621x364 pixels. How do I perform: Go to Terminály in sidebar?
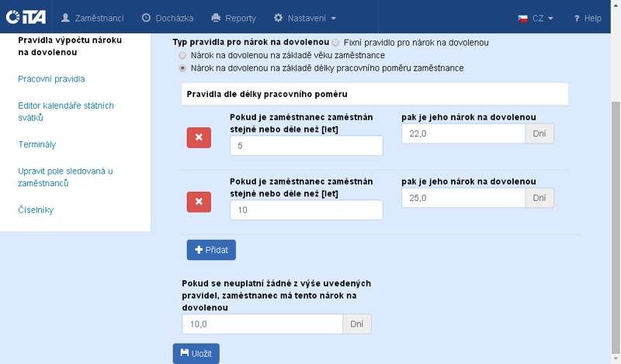pyautogui.click(x=37, y=144)
